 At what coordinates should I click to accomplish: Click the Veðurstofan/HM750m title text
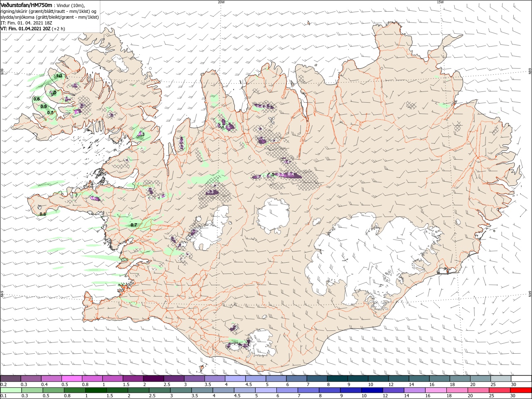(x=27, y=5)
